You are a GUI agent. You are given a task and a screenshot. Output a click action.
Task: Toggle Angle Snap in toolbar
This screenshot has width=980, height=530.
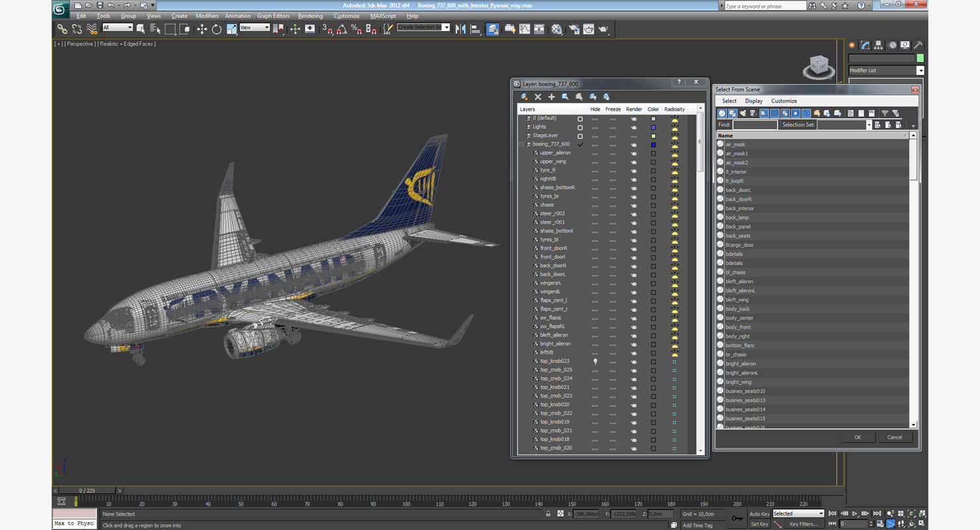click(x=342, y=29)
